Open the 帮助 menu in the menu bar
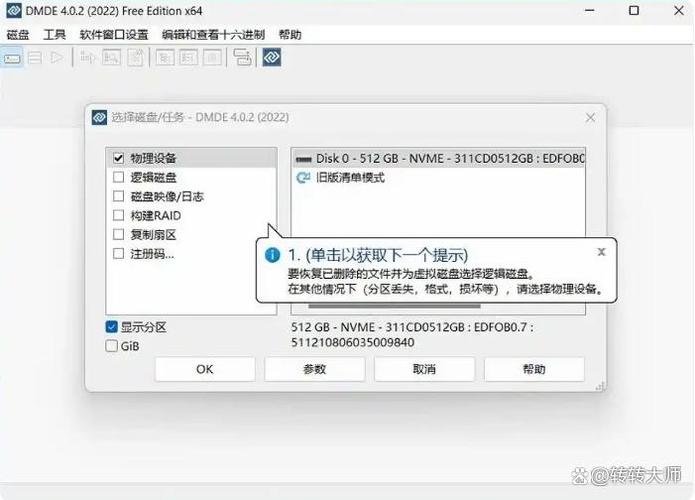This screenshot has height=500, width=695. [290, 35]
